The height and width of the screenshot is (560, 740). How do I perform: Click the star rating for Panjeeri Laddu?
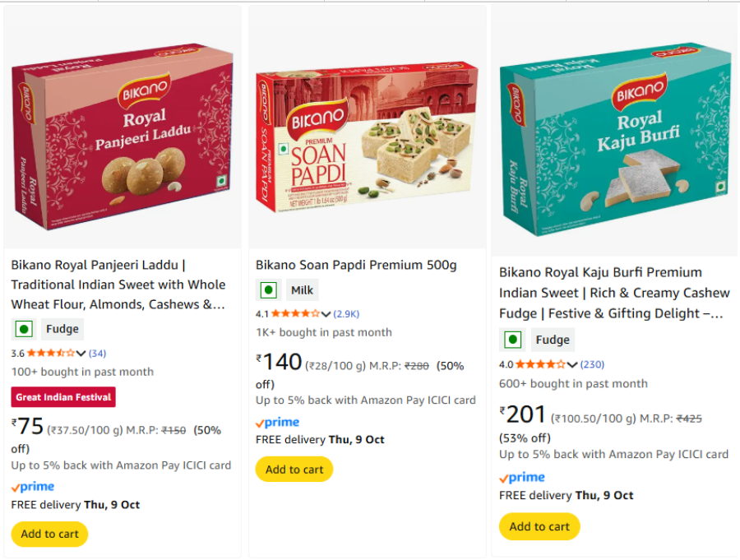click(50, 353)
